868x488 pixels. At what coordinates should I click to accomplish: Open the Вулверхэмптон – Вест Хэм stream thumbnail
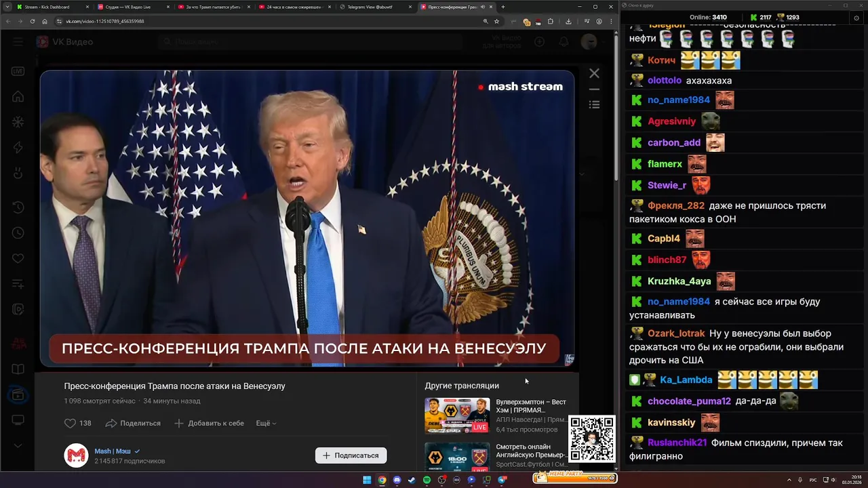(x=457, y=415)
